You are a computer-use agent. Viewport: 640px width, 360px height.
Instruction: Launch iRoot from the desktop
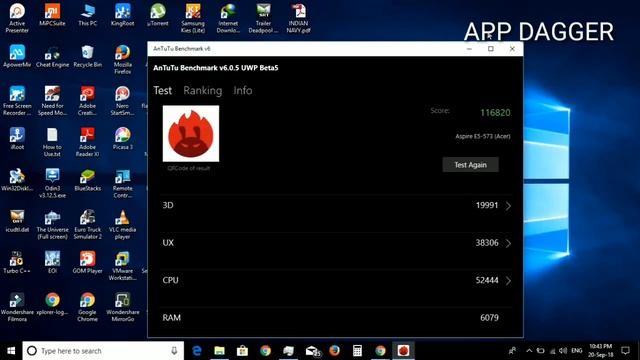coord(17,138)
